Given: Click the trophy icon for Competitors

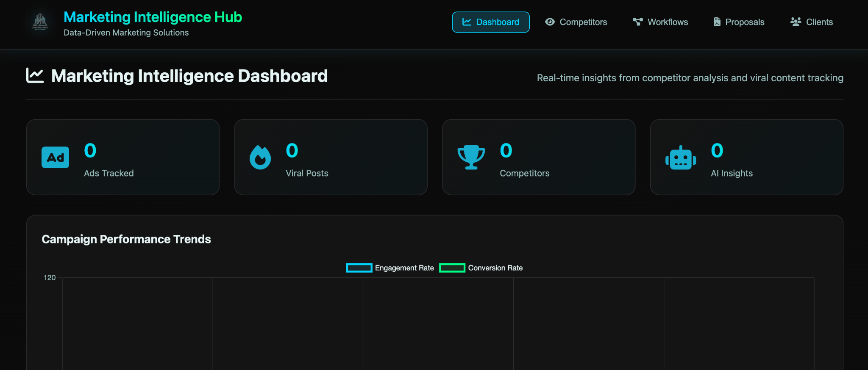Looking at the screenshot, I should pos(471,157).
